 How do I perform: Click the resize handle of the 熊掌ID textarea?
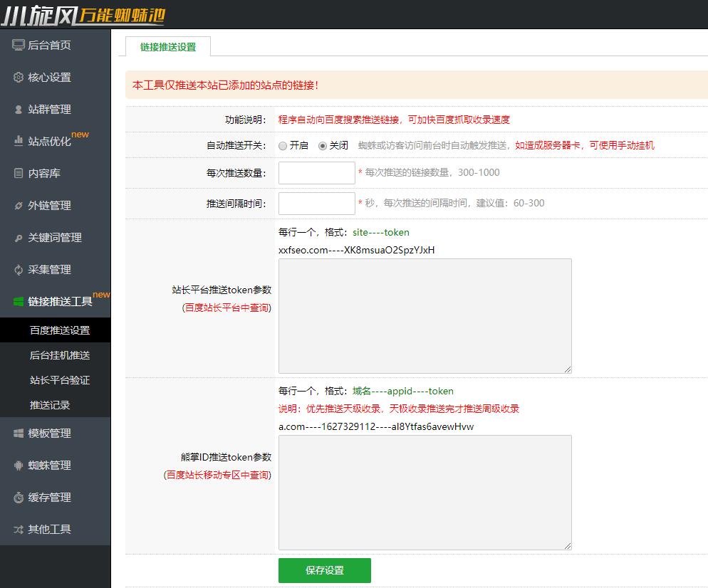click(568, 546)
